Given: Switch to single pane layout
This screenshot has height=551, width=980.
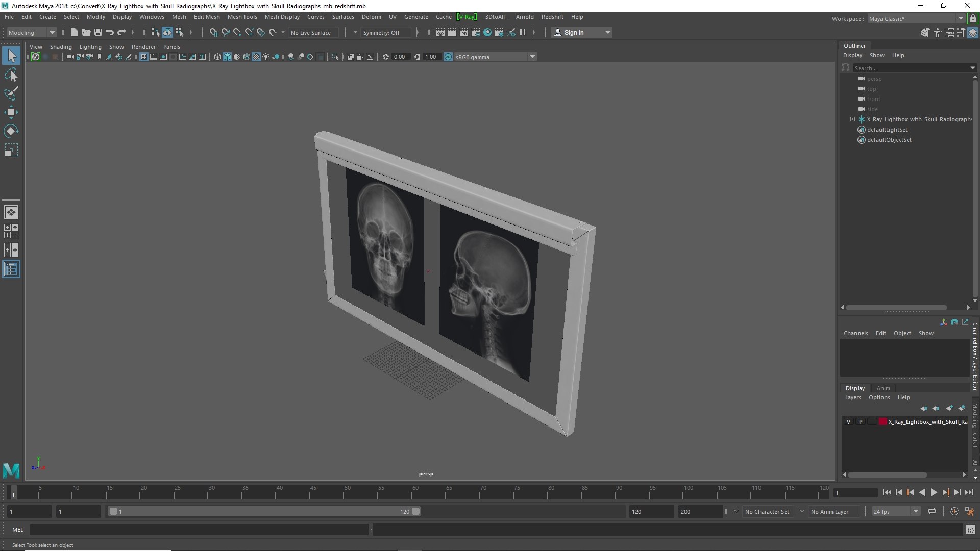Looking at the screenshot, I should click(11, 212).
